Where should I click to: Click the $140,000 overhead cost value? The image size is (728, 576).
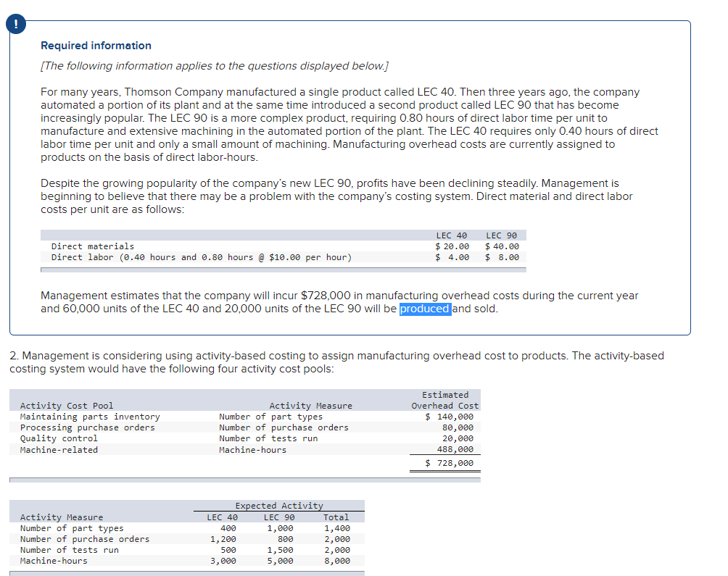[x=450, y=417]
